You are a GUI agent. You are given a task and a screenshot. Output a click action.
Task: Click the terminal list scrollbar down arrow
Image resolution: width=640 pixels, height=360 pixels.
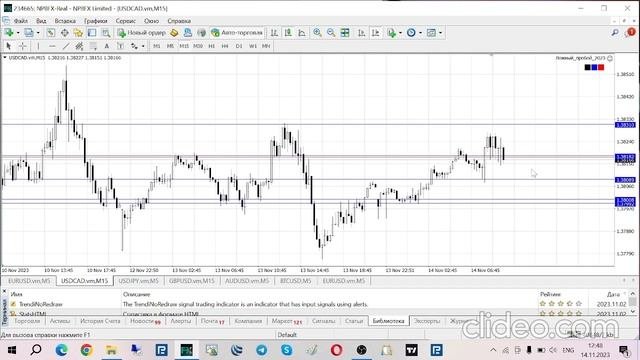pos(633,311)
